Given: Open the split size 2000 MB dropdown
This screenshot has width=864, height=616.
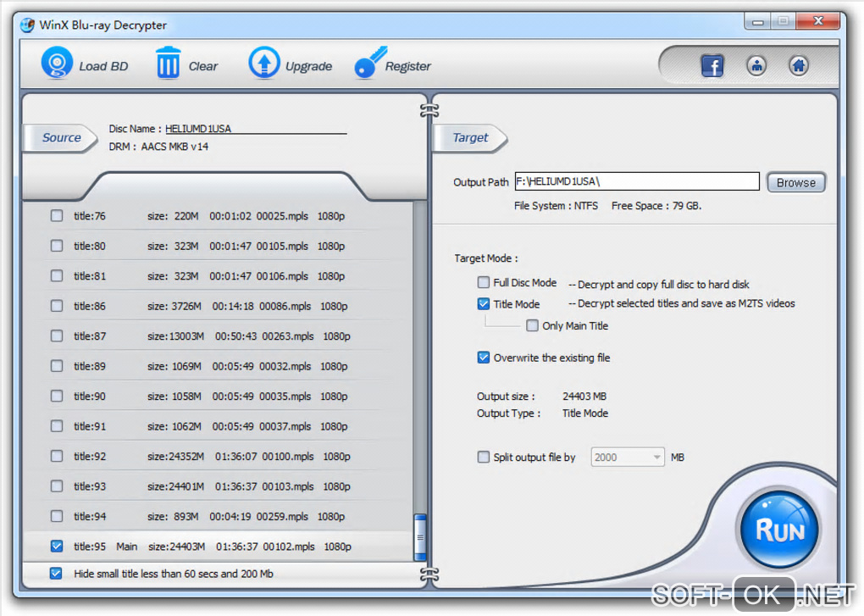Looking at the screenshot, I should pos(628,457).
